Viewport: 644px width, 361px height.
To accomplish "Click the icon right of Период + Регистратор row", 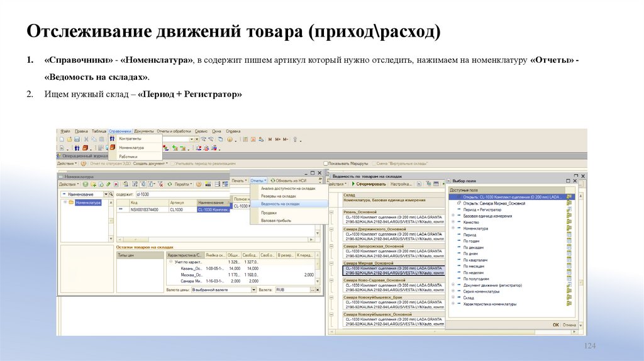I will [x=569, y=209].
